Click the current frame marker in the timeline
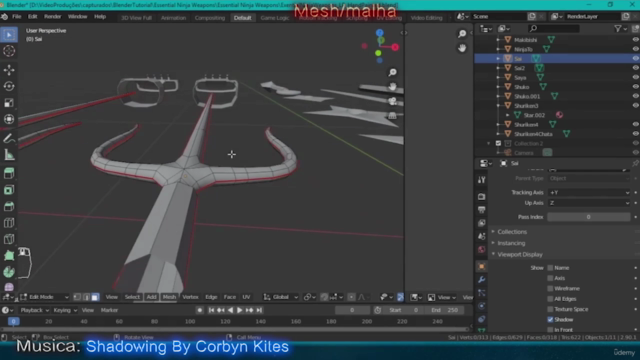640x360 pixels. pos(13,322)
